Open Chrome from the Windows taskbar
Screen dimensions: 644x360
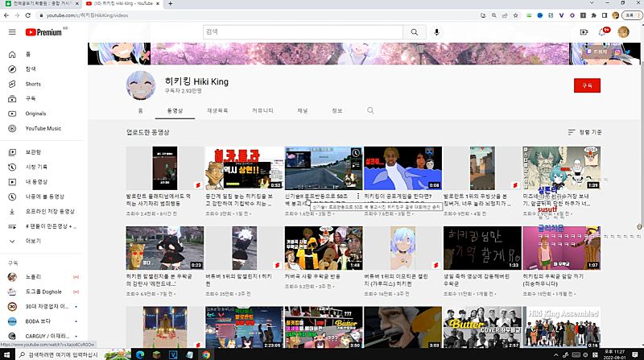click(206, 354)
